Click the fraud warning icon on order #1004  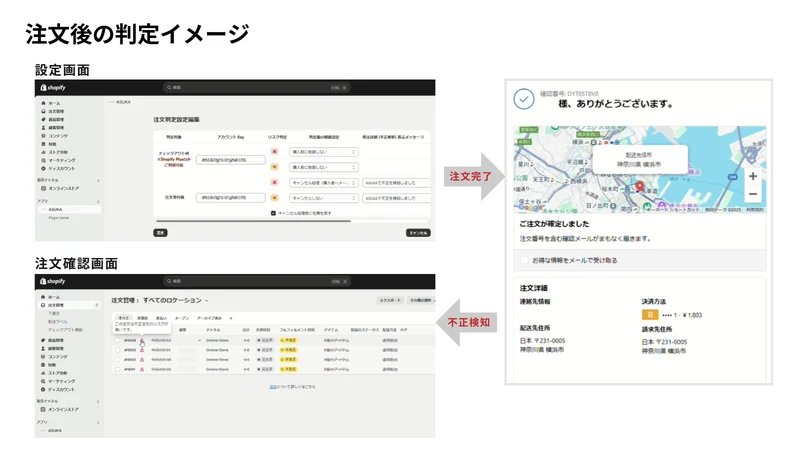click(142, 340)
